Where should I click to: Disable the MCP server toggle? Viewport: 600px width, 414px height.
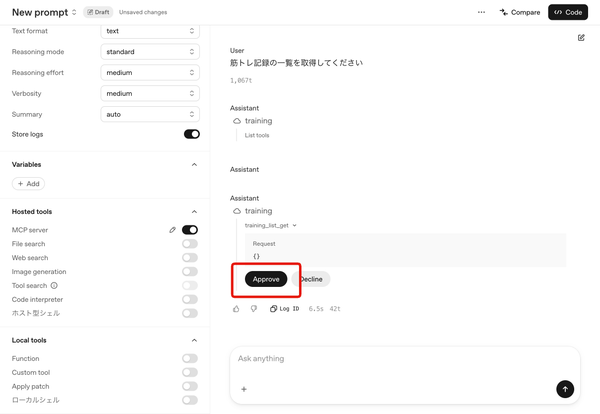pyautogui.click(x=190, y=230)
